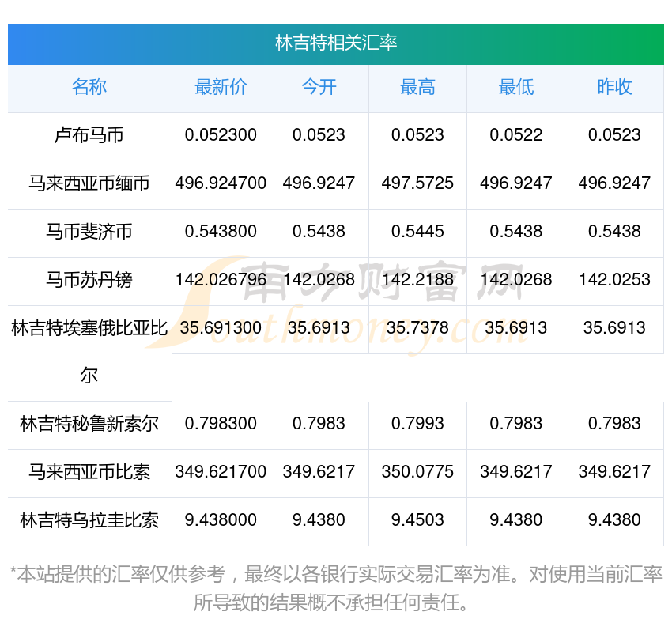Select the 卢布马币 row name
This screenshot has height=627, width=672.
click(x=89, y=135)
